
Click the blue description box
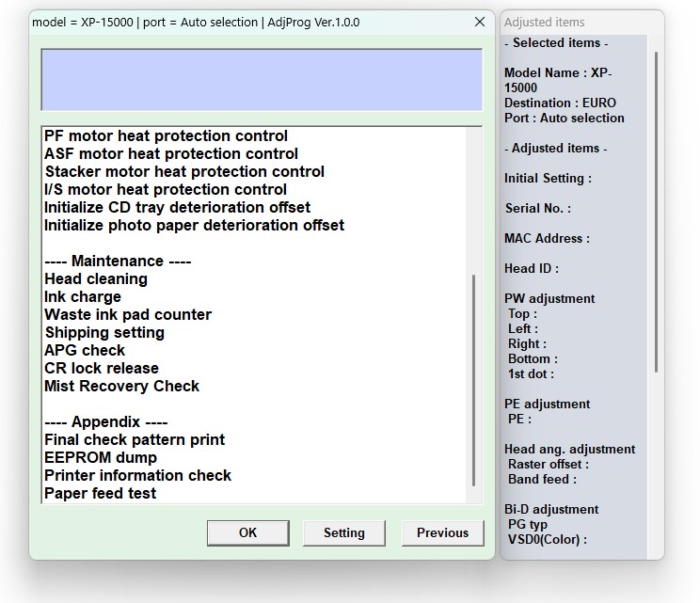[x=262, y=79]
